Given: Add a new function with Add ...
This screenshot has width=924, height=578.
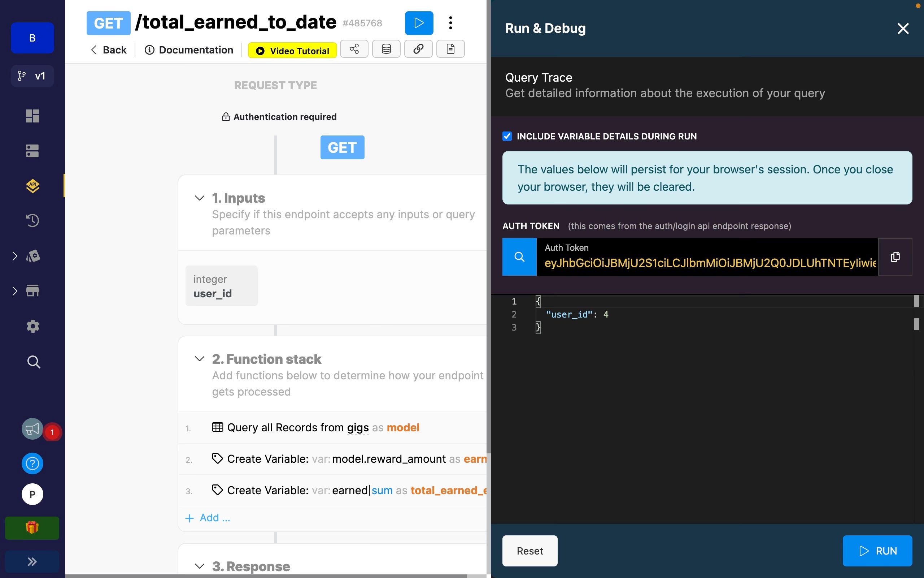Looking at the screenshot, I should [208, 518].
